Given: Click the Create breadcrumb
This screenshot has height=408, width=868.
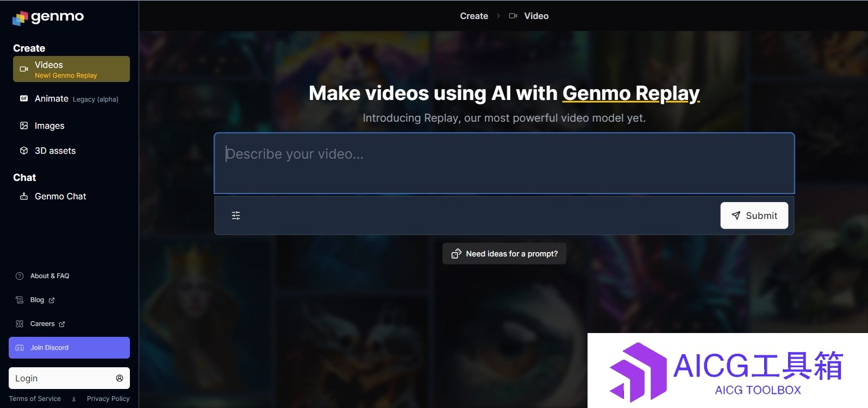Looking at the screenshot, I should 474,16.
